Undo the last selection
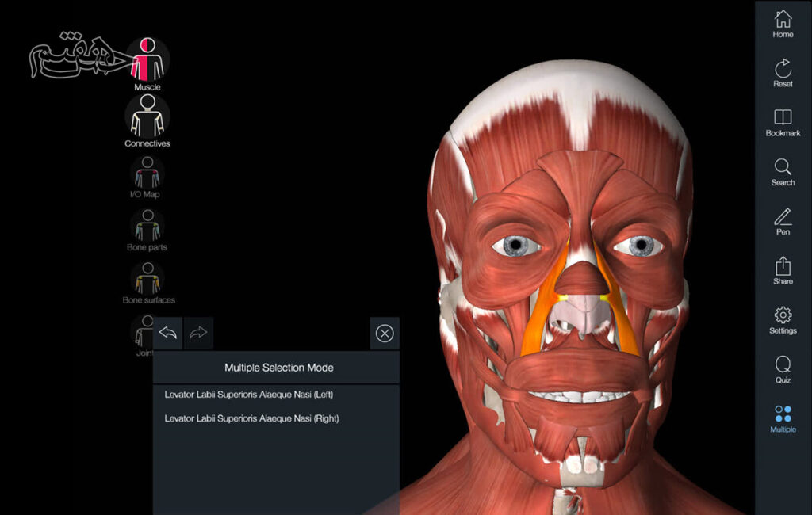 pyautogui.click(x=168, y=334)
